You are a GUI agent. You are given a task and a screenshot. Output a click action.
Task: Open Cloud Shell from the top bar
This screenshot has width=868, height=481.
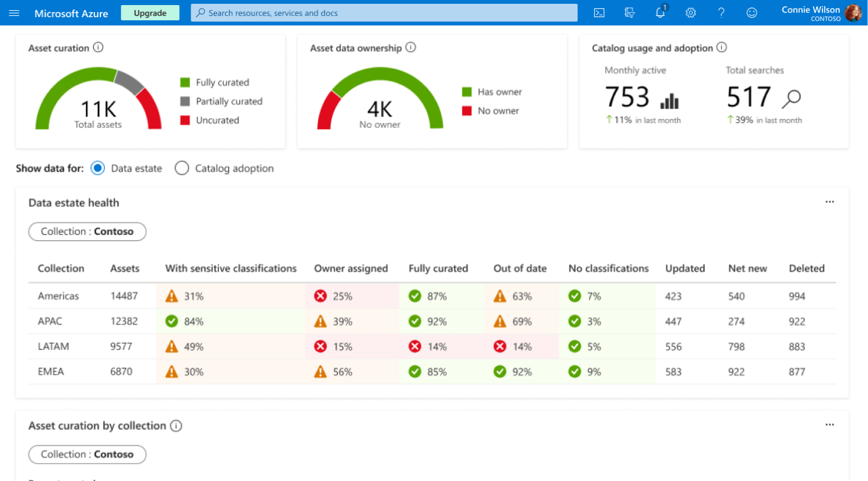point(598,13)
